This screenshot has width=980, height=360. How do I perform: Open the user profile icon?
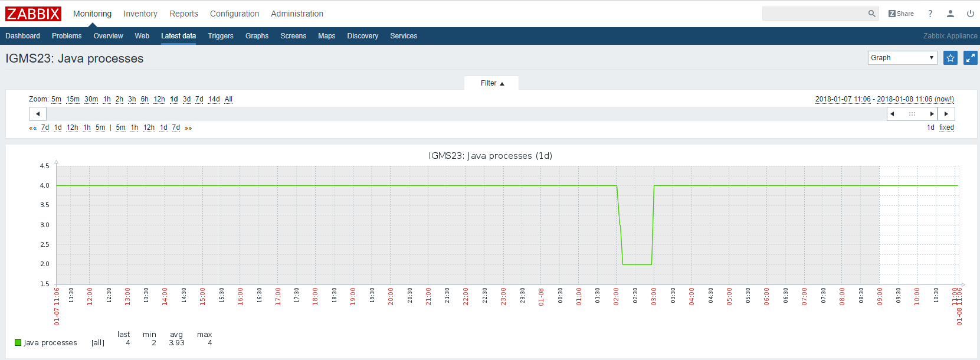point(950,14)
